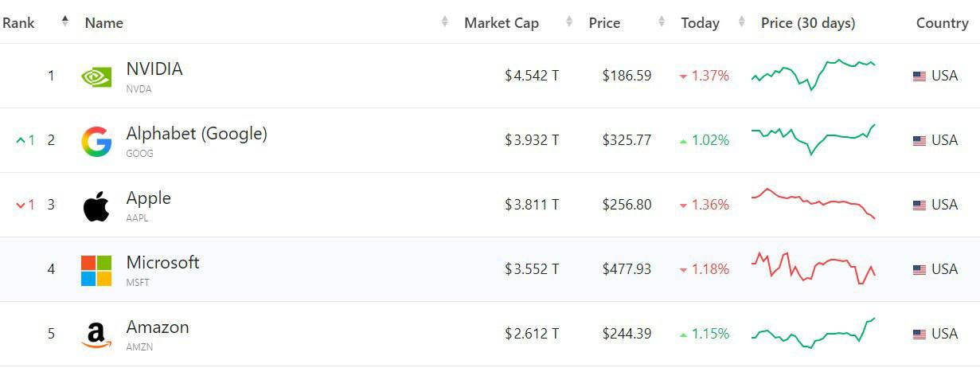The image size is (980, 368).
Task: Click the USA flag in Amazon row
Action: pos(919,335)
